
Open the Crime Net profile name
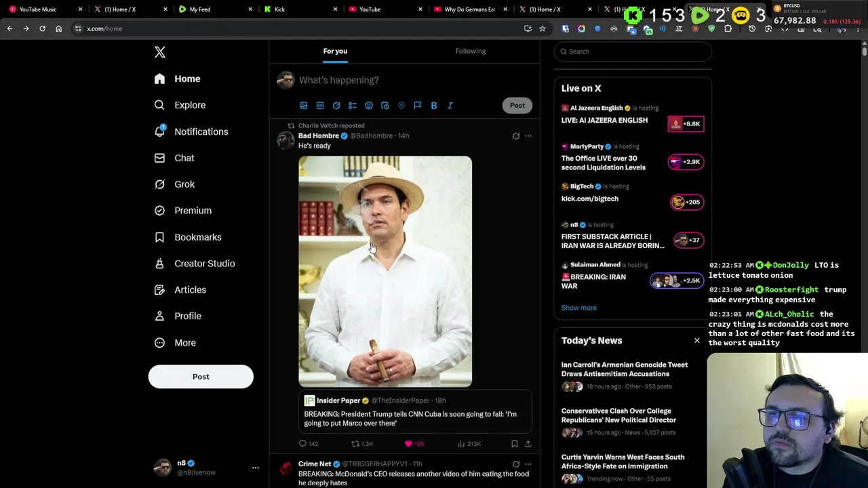pos(315,464)
